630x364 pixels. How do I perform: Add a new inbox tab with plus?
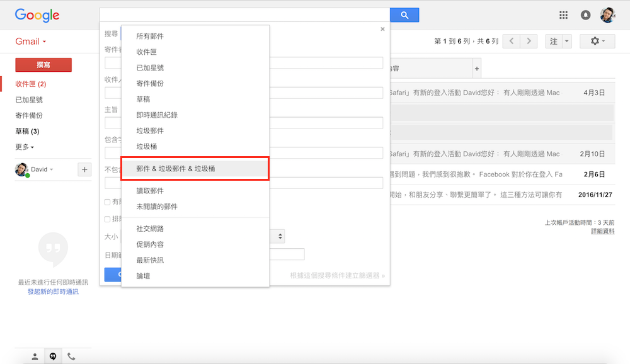[477, 68]
